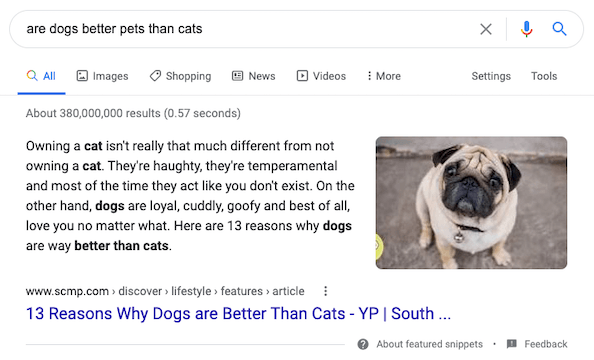Expand the More search categories menu
The width and height of the screenshot is (594, 360).
coord(383,76)
